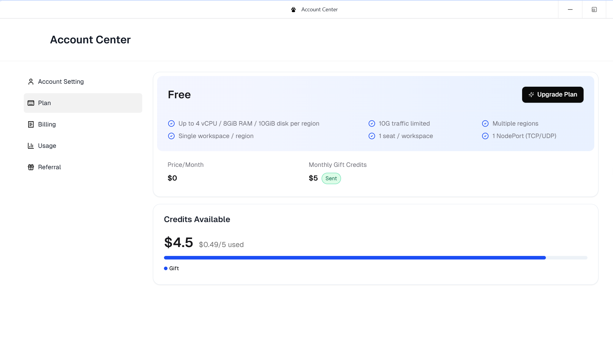Click the $4.5 credits available amount

pos(178,243)
